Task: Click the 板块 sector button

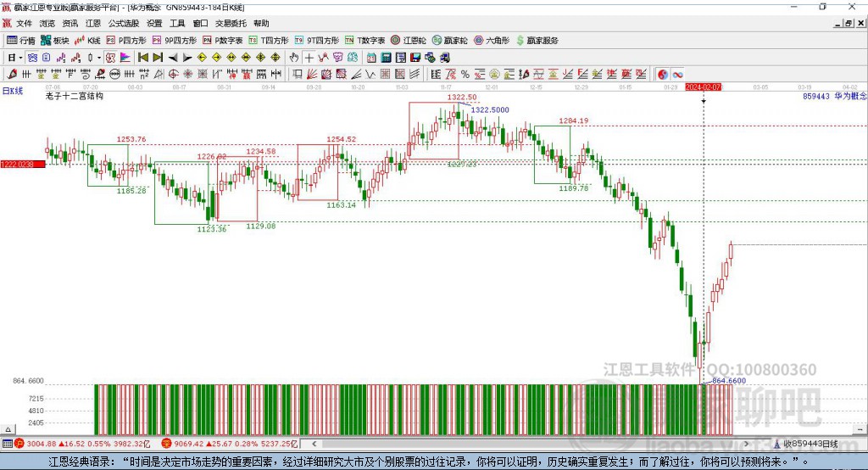Action: pyautogui.click(x=55, y=40)
